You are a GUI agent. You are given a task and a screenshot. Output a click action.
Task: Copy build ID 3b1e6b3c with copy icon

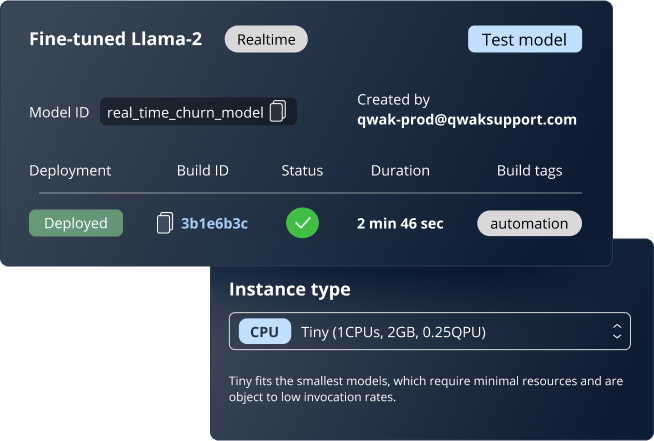165,223
